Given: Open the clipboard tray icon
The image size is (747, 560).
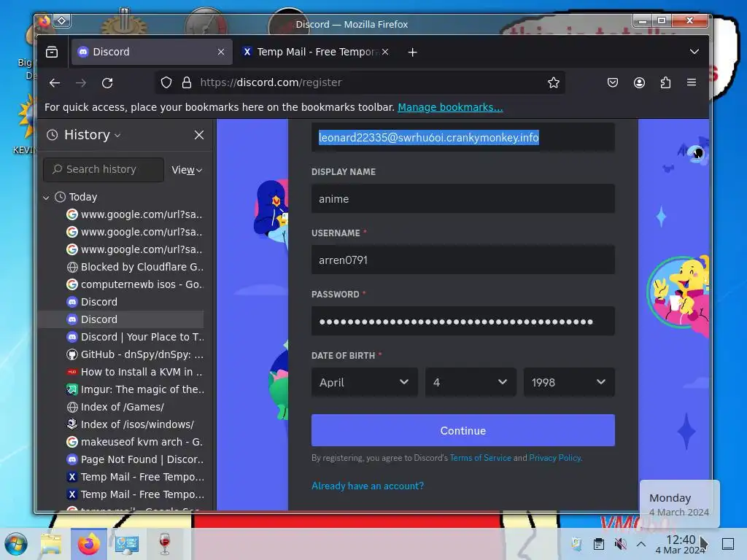Looking at the screenshot, I should pyautogui.click(x=599, y=544).
